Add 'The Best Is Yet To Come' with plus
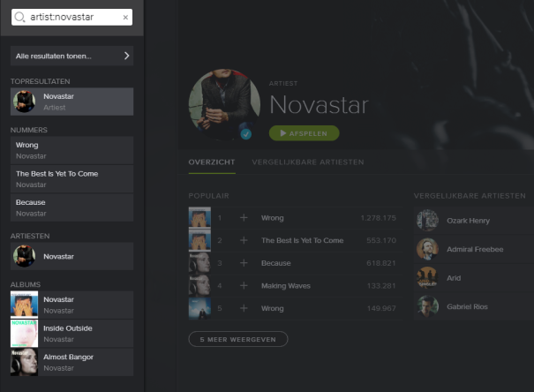 click(244, 240)
